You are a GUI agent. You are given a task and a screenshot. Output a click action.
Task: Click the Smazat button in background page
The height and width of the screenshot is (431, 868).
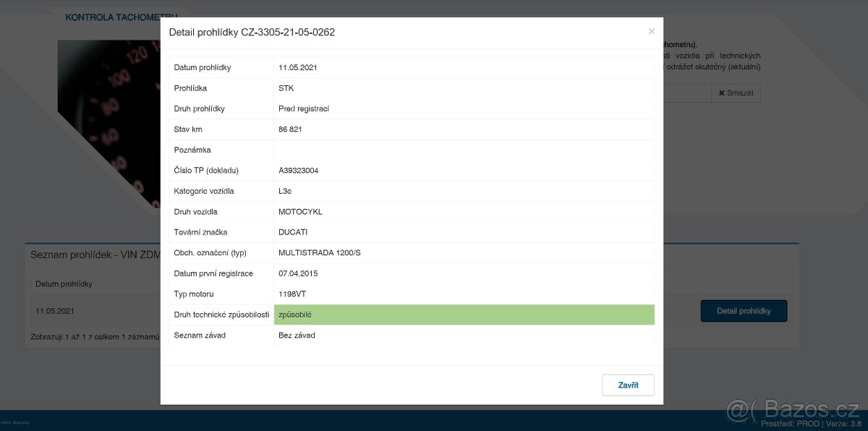736,93
